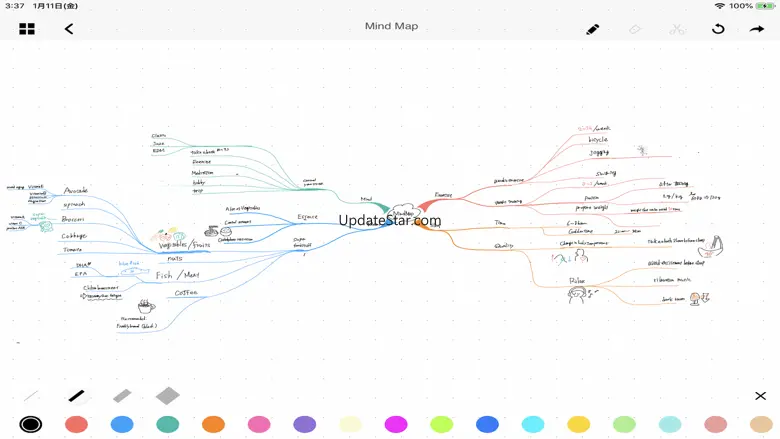Screen dimensions: 780x439
Task: Undo the last stroke
Action: pyautogui.click(x=718, y=29)
